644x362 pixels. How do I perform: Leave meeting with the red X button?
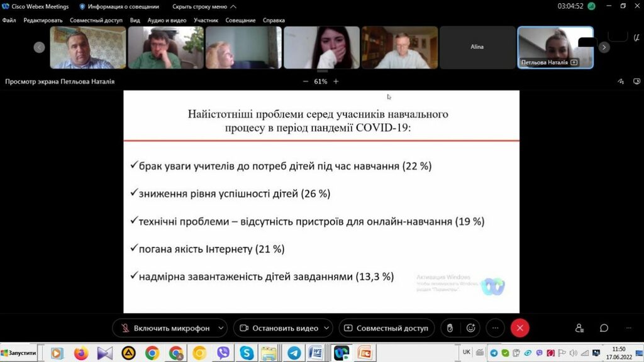(x=519, y=328)
